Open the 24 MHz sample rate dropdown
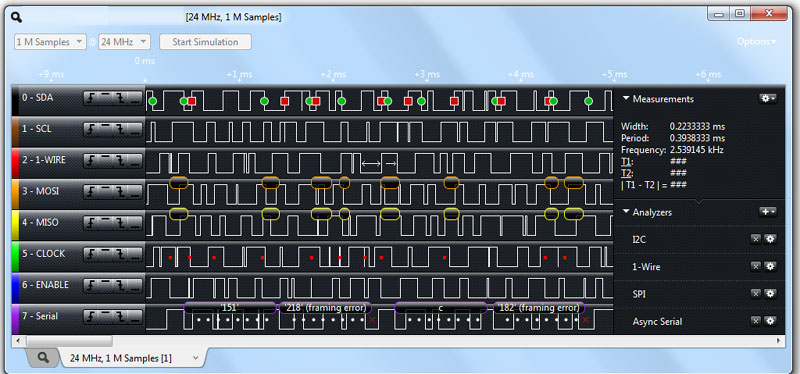The height and width of the screenshot is (374, 800). (124, 42)
